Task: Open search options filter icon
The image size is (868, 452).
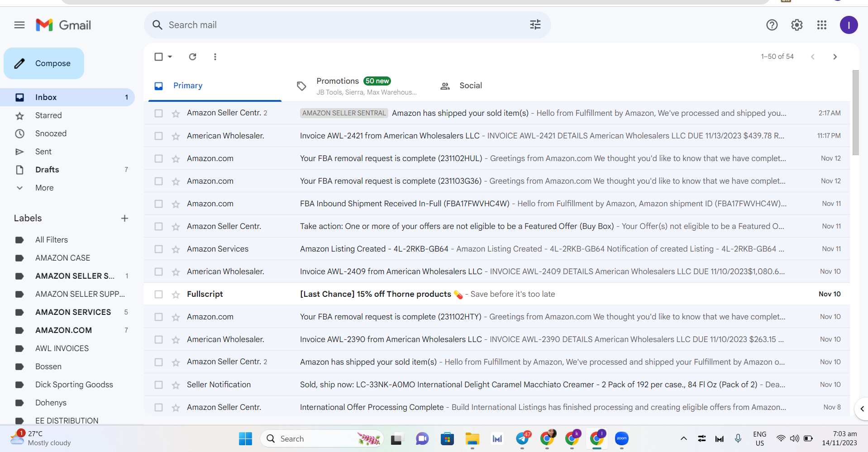Action: [535, 25]
